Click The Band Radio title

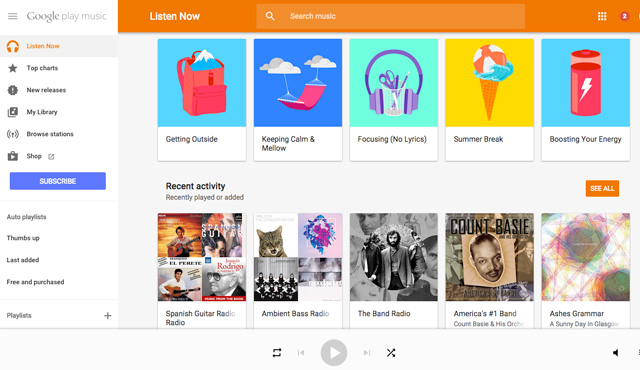tap(384, 314)
